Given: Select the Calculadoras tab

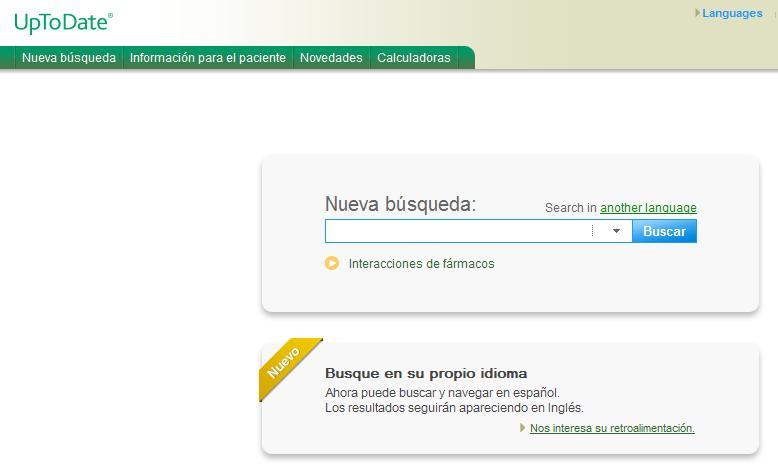Looking at the screenshot, I should [413, 58].
